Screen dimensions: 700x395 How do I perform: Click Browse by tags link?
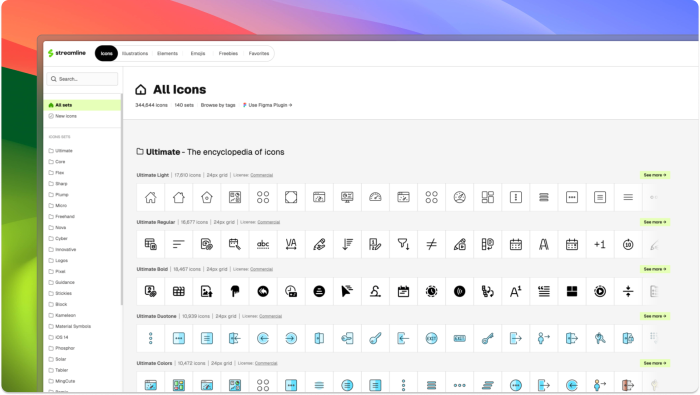click(218, 105)
